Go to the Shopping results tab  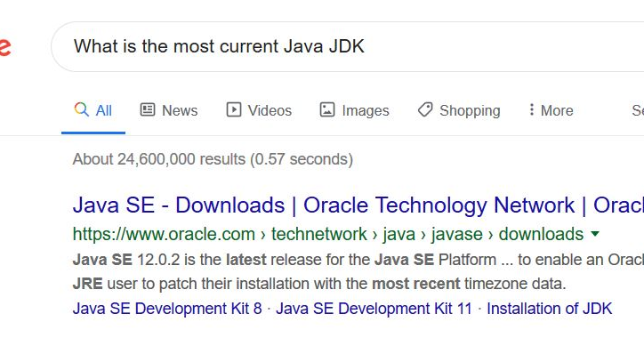coord(459,110)
